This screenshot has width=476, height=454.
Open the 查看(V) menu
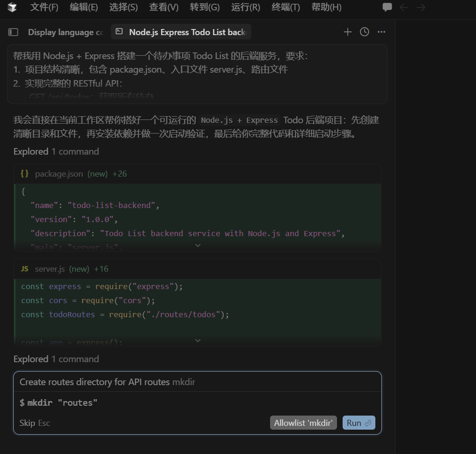(164, 7)
